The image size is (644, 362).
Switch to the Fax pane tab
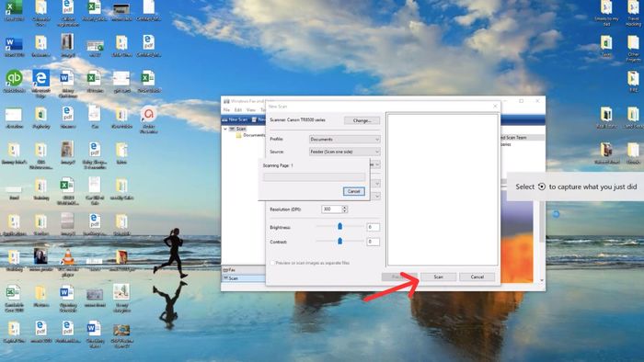pos(243,270)
